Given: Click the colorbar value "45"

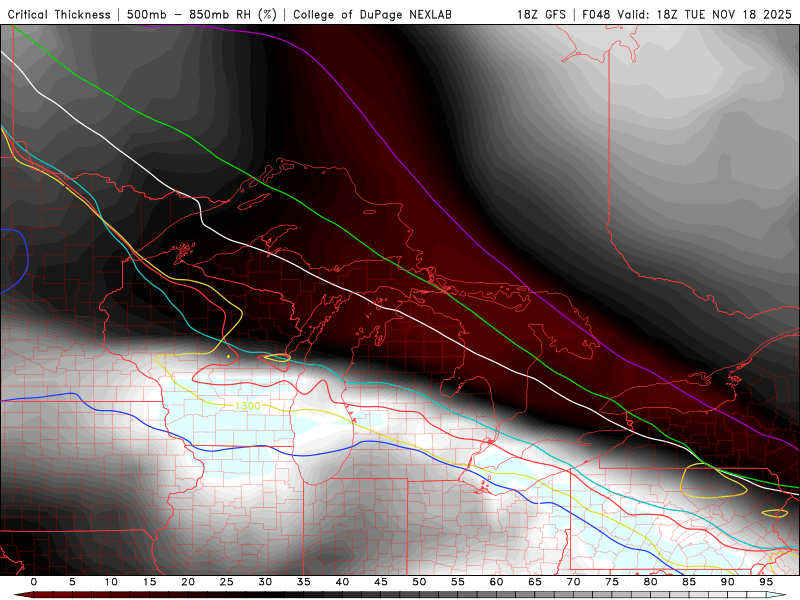Looking at the screenshot, I should (380, 582).
